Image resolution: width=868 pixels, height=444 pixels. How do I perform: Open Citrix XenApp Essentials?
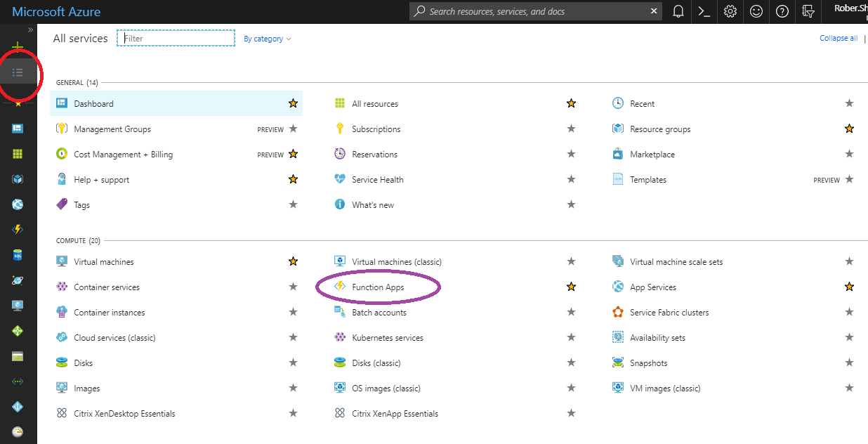395,414
